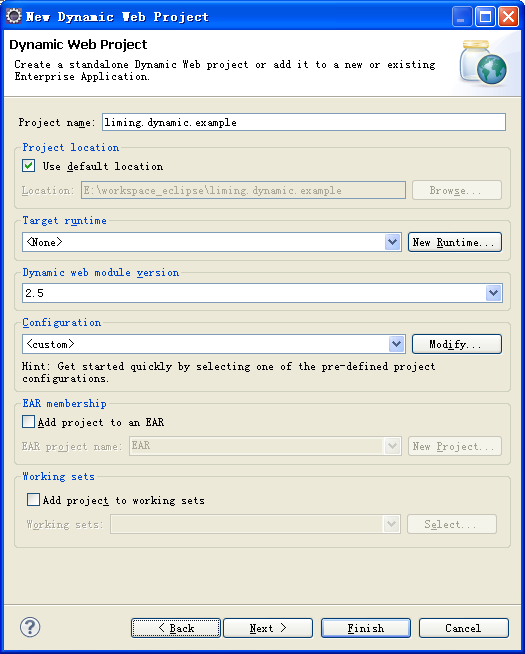Click the Modify configuration button
Image resolution: width=525 pixels, height=654 pixels.
457,344
